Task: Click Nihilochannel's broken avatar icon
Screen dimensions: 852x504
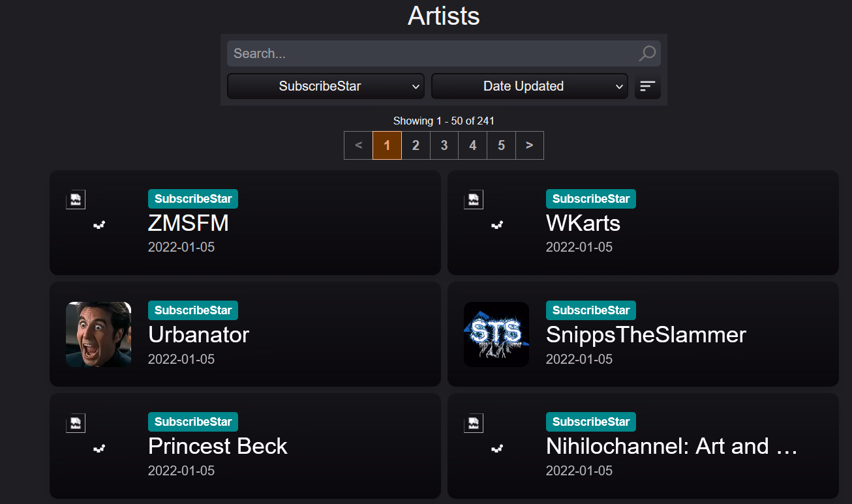Action: (474, 422)
